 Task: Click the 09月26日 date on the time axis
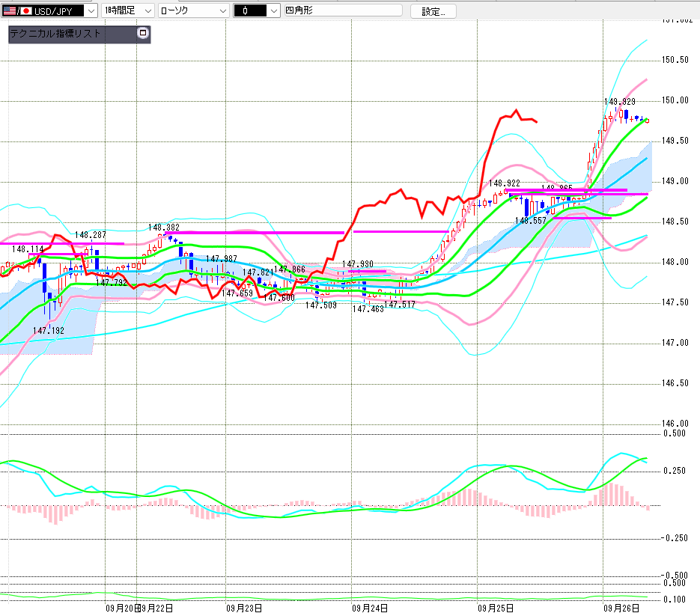(621, 609)
